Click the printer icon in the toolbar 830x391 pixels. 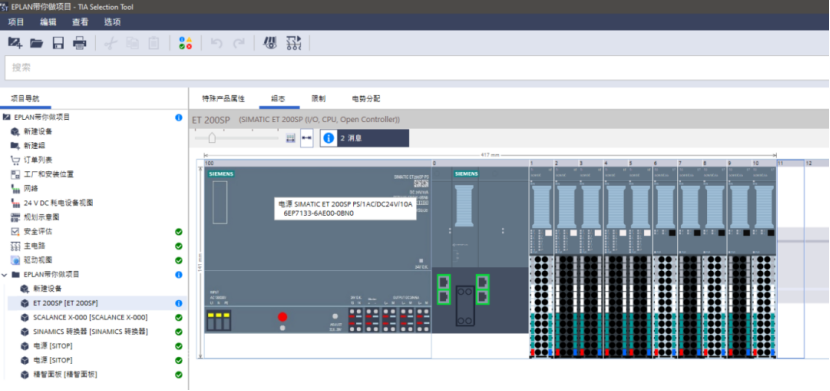79,43
